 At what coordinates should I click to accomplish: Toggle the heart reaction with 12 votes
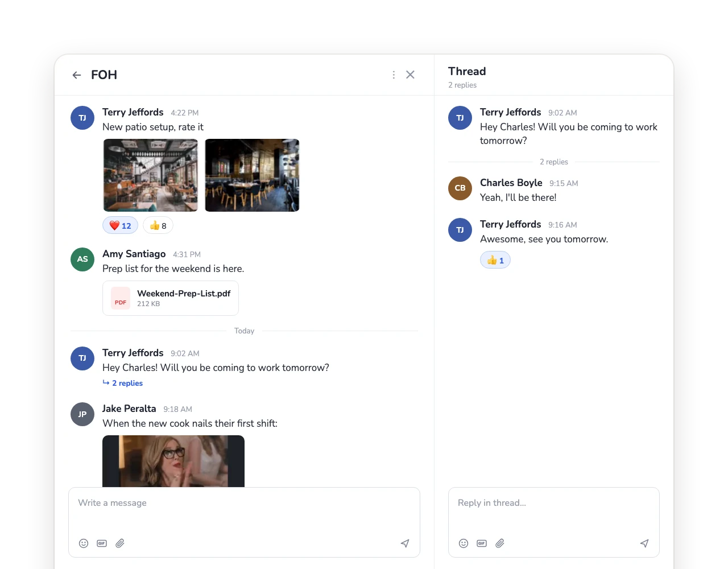coord(120,226)
